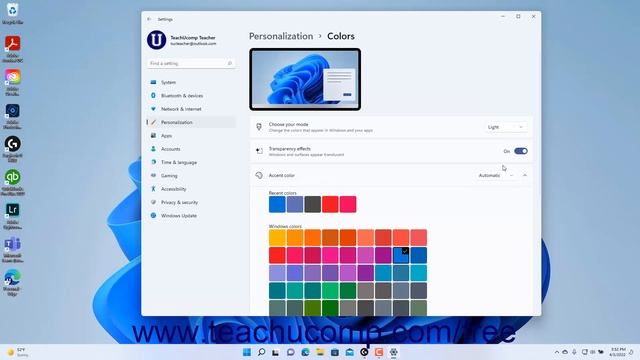Open Bluetooth & devices settings
The image size is (640, 360).
pyautogui.click(x=191, y=96)
